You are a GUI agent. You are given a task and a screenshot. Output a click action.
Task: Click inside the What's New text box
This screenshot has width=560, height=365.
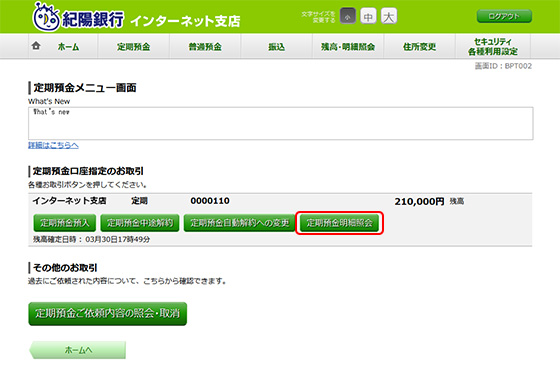281,123
